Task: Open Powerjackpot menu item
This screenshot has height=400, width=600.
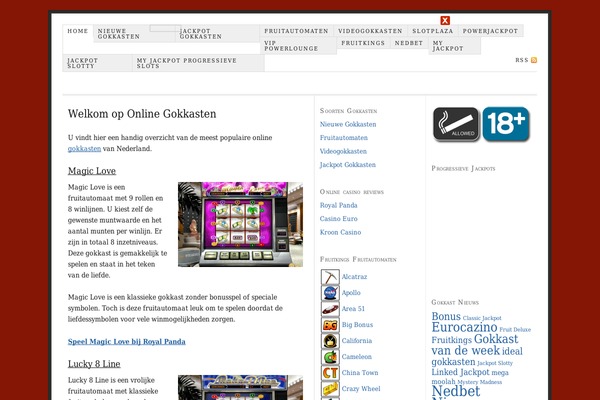Action: pos(490,31)
